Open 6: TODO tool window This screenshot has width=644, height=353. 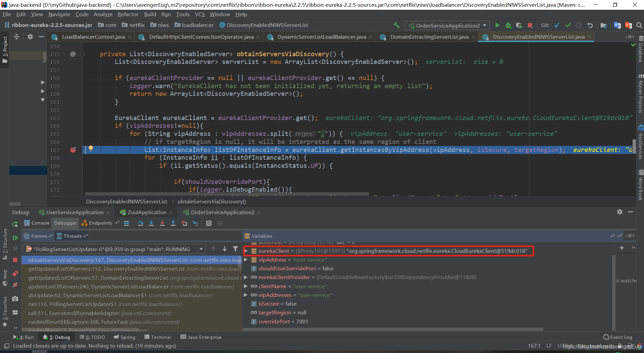[x=92, y=337]
